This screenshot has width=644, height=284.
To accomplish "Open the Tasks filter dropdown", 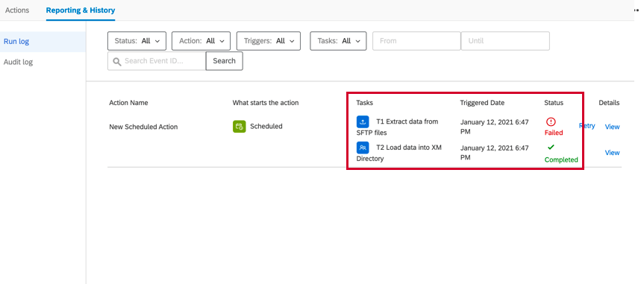I will pos(338,41).
